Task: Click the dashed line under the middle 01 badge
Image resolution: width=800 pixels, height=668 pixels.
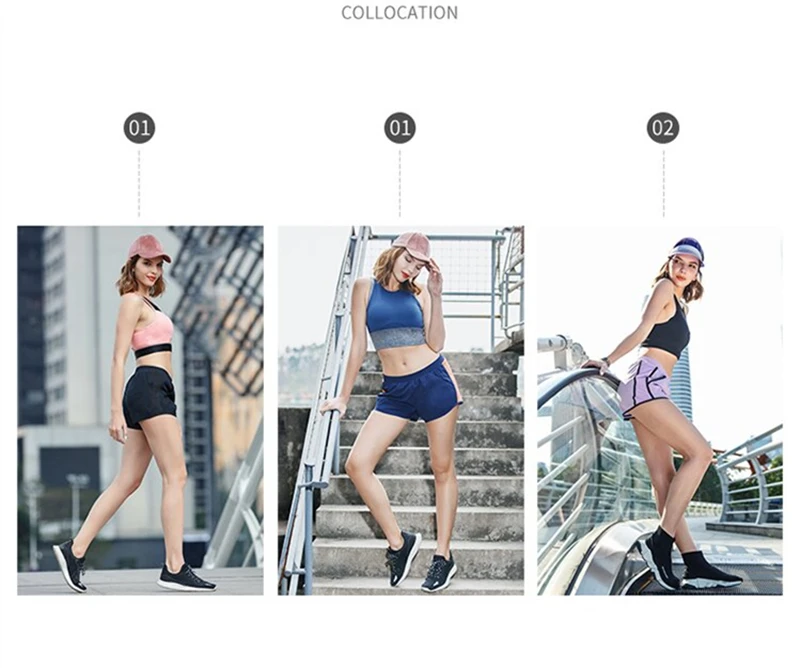Action: (400, 183)
